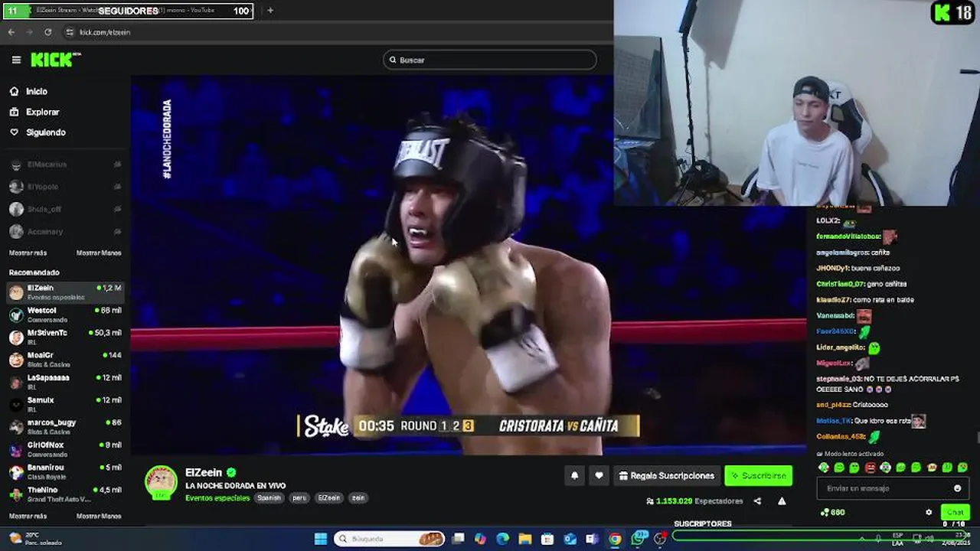Collapse recommended list with bottom Mostrar Menos
Viewport: 980px width, 551px height.
point(99,516)
